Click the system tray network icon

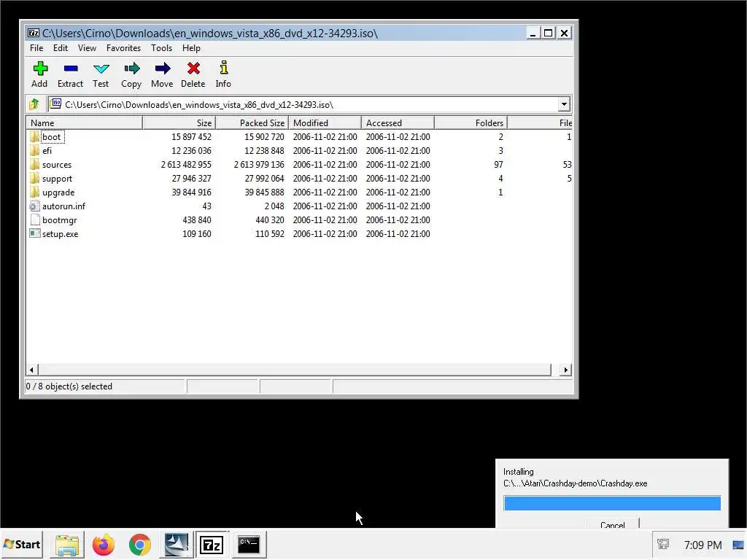[663, 544]
